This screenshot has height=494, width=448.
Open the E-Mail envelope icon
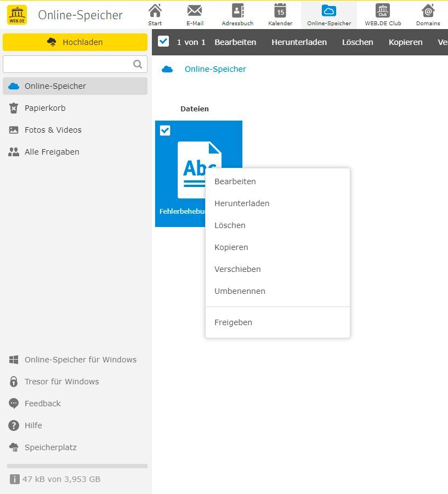coord(195,11)
